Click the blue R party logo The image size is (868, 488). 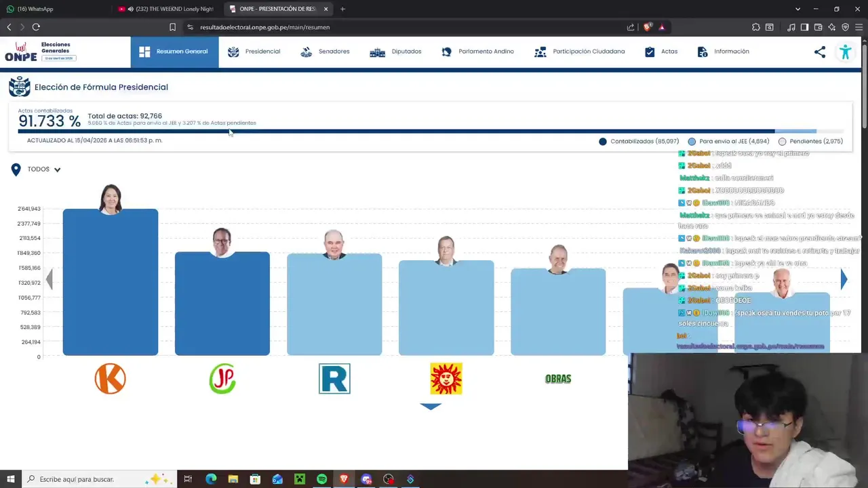(334, 378)
